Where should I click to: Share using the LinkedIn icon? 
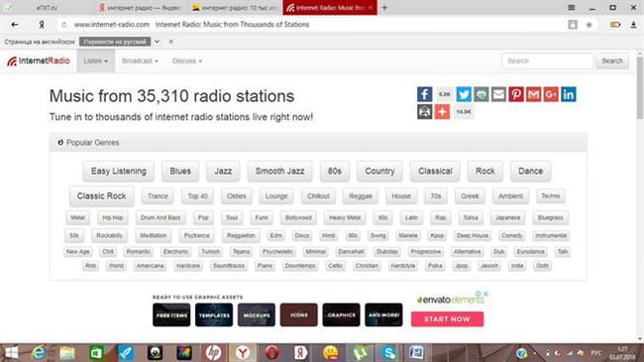[569, 94]
